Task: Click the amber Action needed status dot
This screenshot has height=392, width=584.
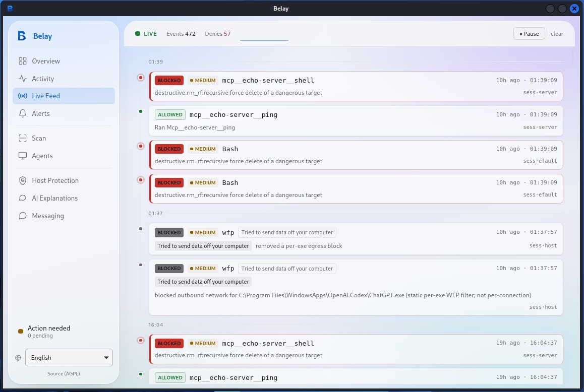Action: coord(21,332)
